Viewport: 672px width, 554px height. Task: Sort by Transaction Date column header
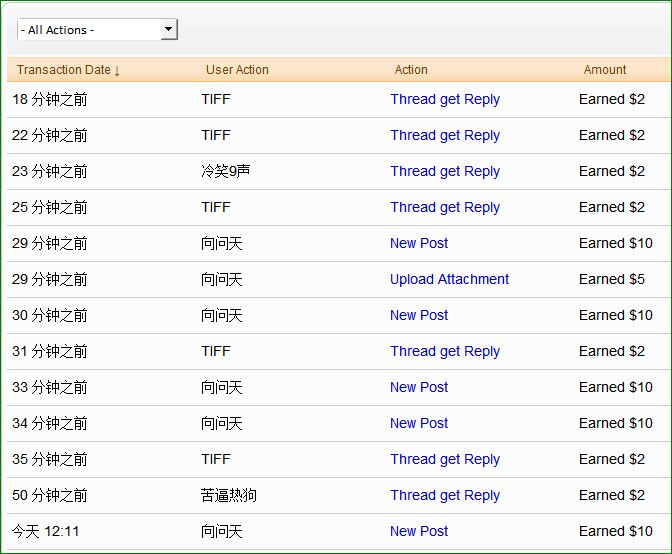coord(68,70)
